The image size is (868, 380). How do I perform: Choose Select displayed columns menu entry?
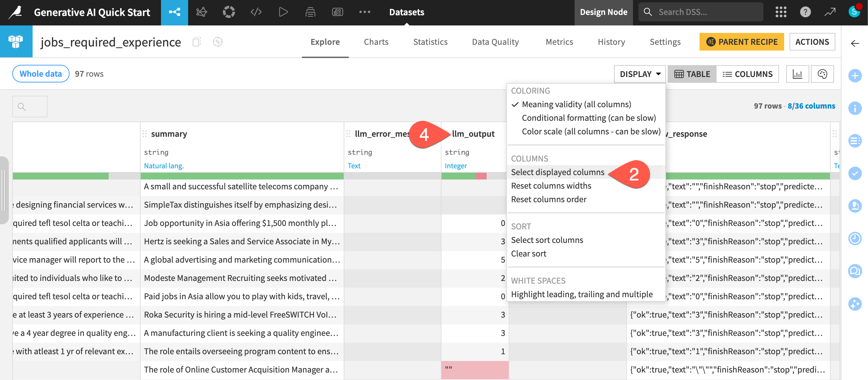pyautogui.click(x=557, y=172)
